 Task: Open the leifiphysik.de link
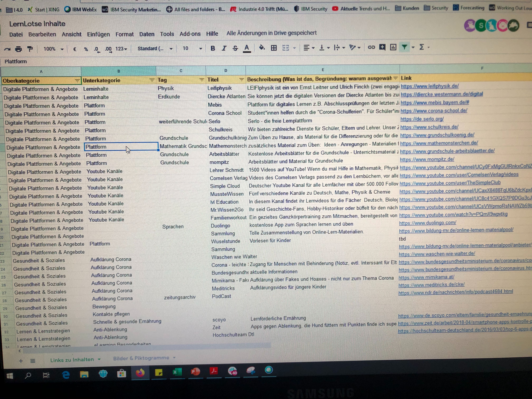429,86
